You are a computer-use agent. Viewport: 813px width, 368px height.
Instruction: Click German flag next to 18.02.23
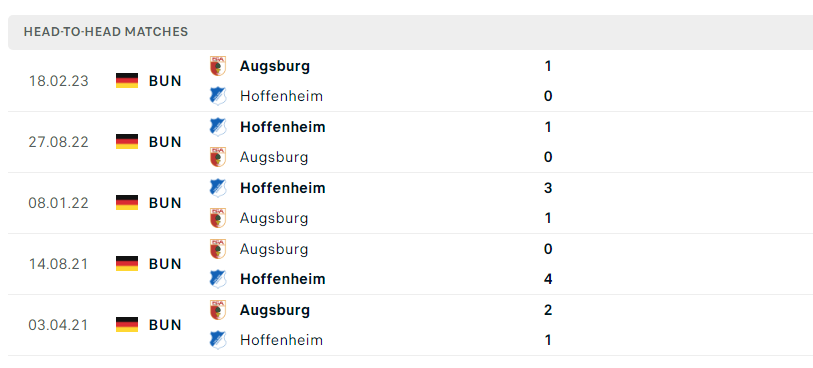127,81
